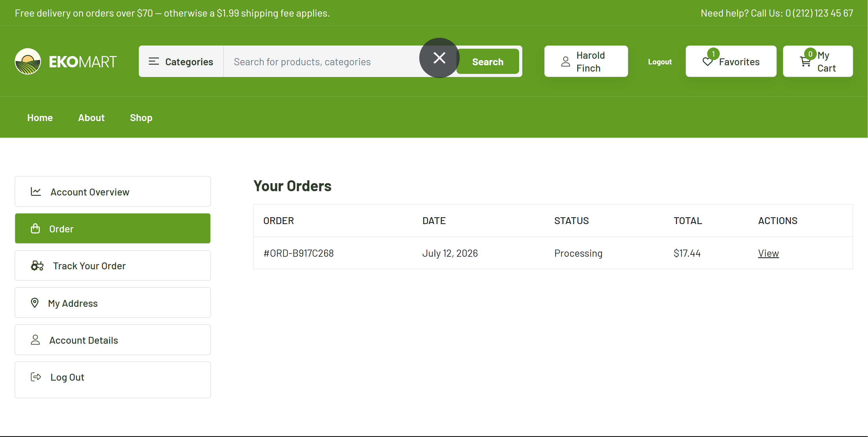Click the shopping bag icon in Order
Screen dimensions: 868x437
[35, 229]
